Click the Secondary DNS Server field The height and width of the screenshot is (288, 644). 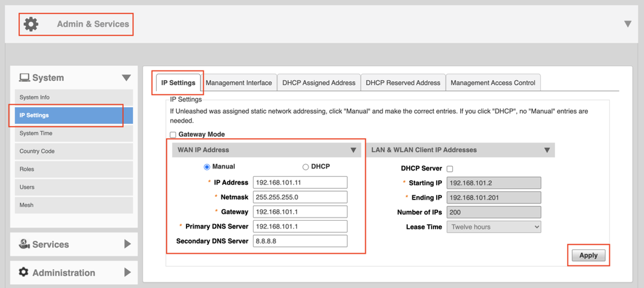300,241
